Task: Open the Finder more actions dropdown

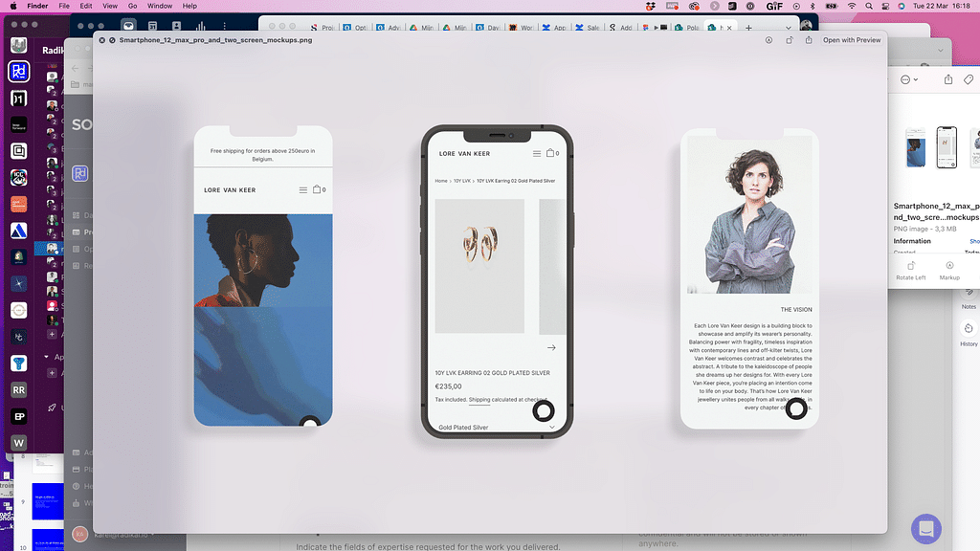Action: point(908,79)
